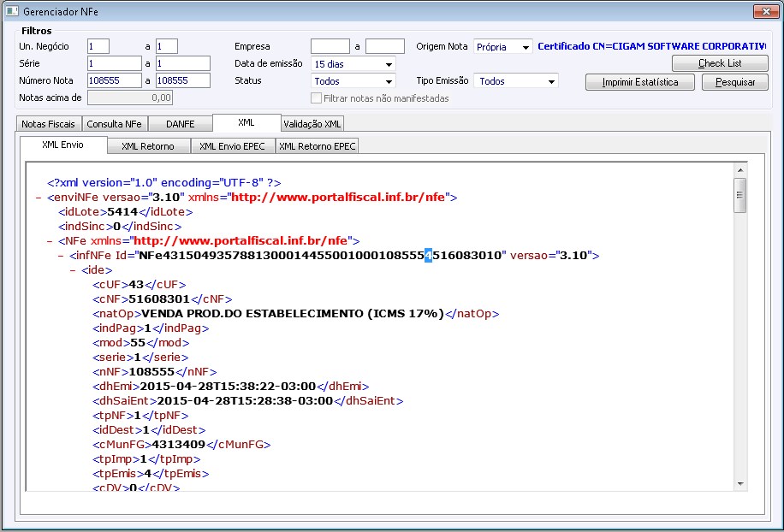Click the mod value 55 line
784x532 pixels.
coord(141,343)
